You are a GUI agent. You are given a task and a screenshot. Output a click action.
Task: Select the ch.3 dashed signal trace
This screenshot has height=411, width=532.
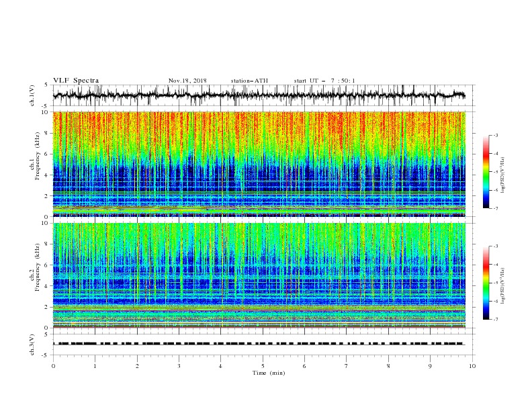(259, 344)
